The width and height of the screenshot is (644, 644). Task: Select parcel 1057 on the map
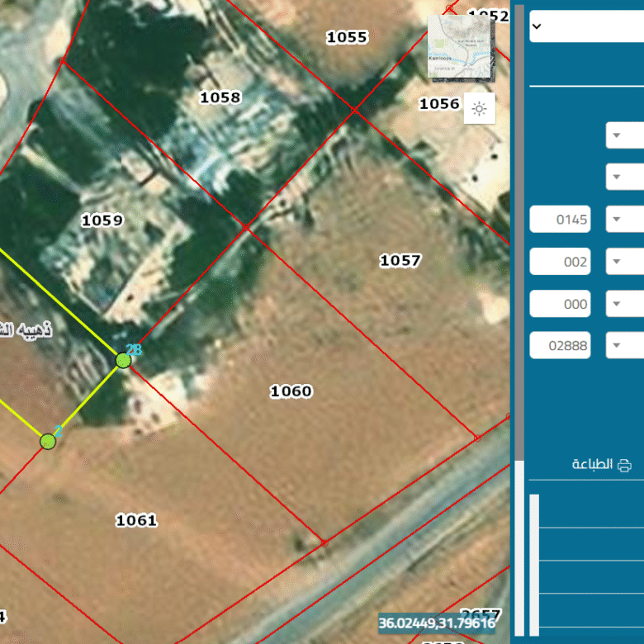pyautogui.click(x=400, y=261)
